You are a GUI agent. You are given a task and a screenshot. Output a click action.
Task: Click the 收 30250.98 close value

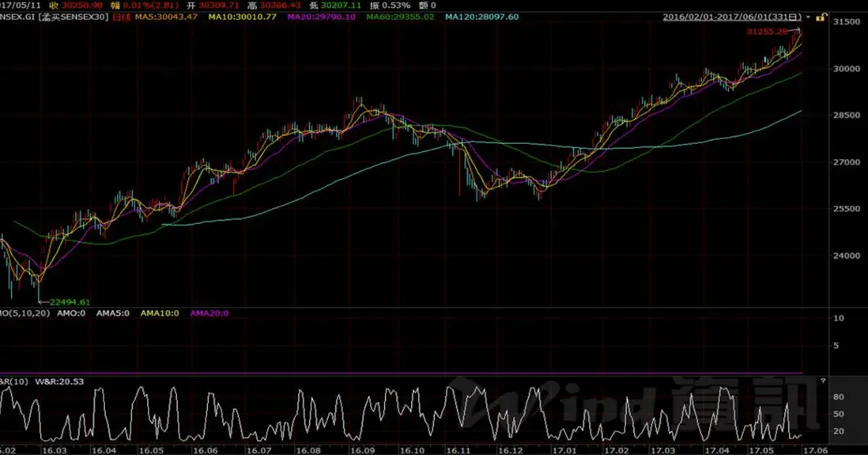point(77,6)
